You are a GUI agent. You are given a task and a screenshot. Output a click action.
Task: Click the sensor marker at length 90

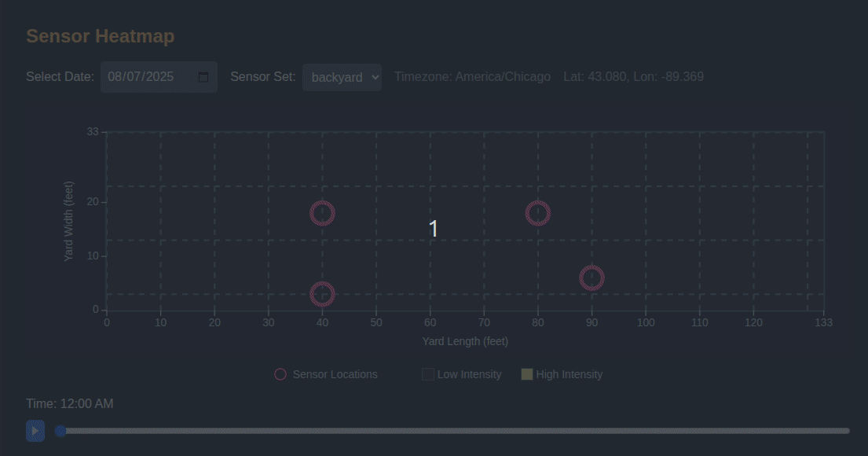[x=591, y=278]
